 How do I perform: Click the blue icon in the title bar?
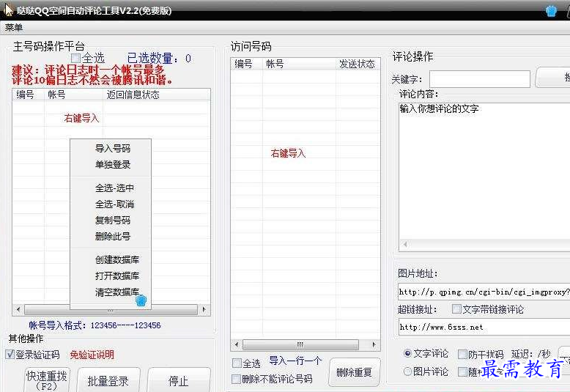coord(551,10)
